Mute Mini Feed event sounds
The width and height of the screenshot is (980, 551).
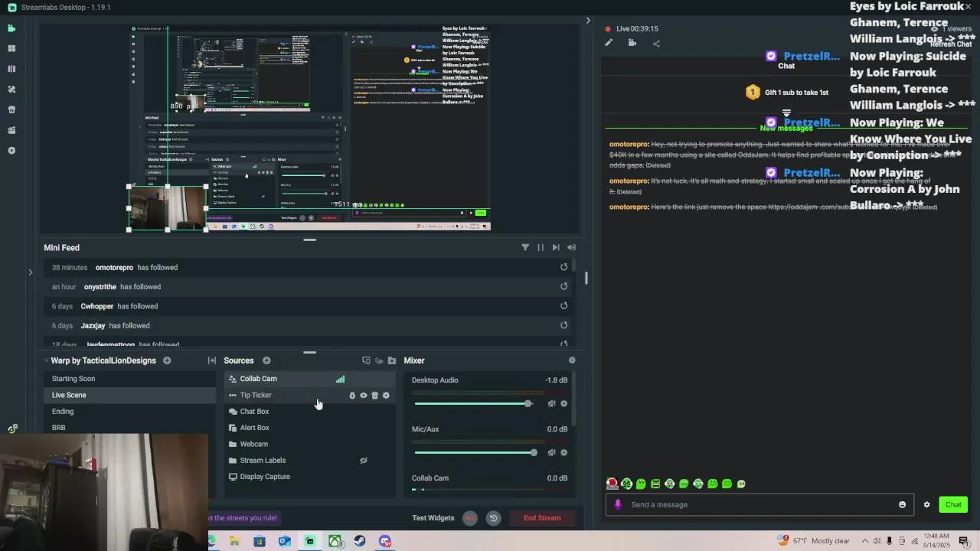click(x=571, y=247)
